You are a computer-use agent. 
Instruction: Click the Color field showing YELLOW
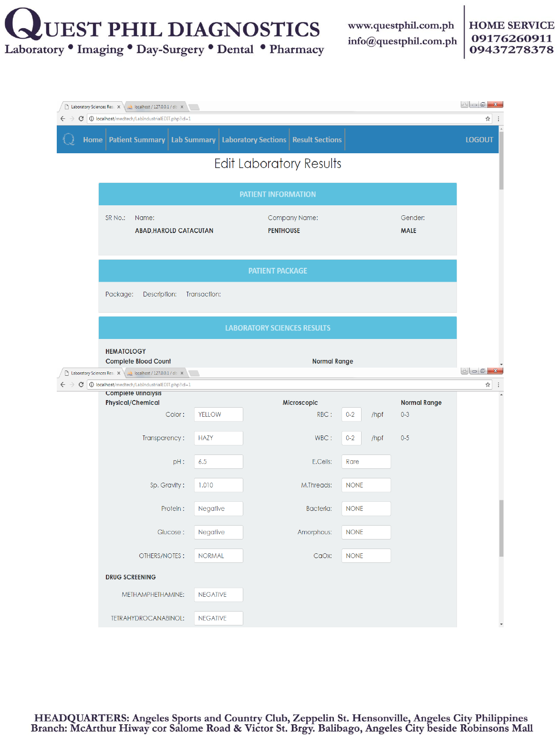218,414
